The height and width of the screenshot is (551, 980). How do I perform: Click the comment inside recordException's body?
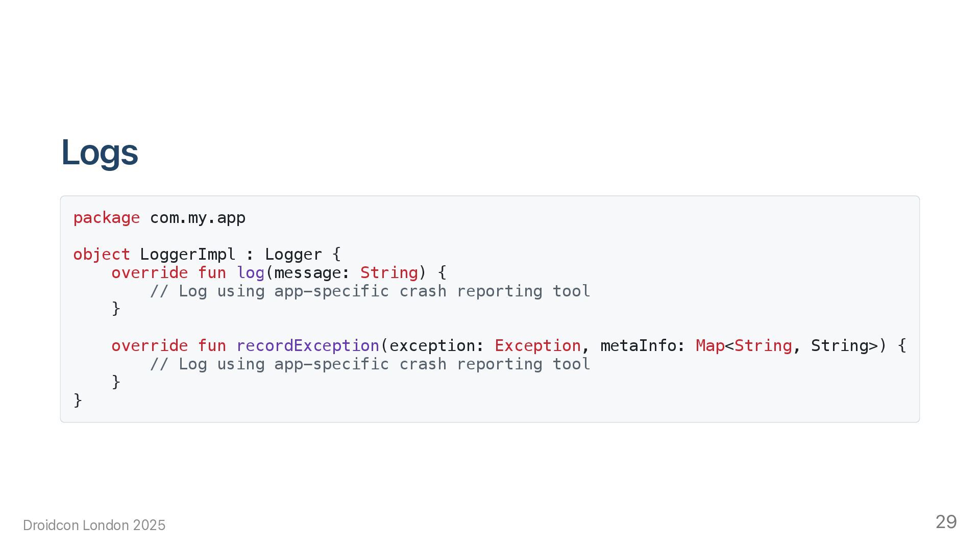click(x=370, y=364)
